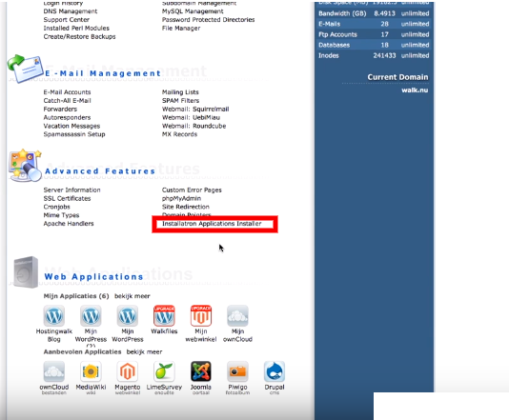Open Apache Handlers
The height and width of the screenshot is (420, 509).
(69, 224)
